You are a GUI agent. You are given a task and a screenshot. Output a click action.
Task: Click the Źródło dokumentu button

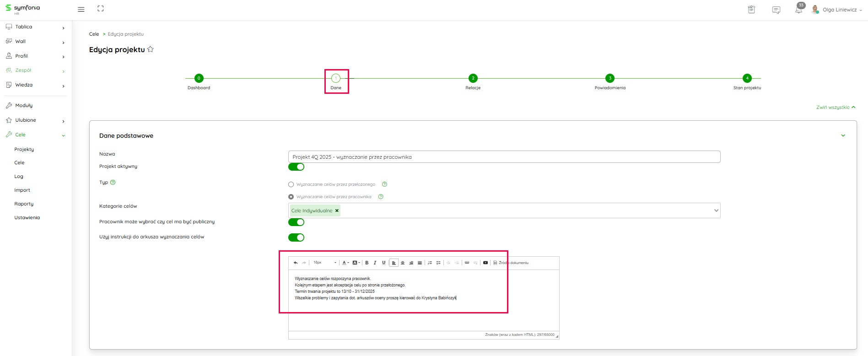(511, 263)
